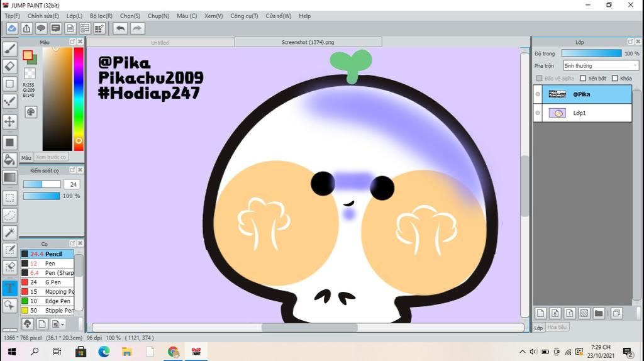Viewport: 644px width, 361px height.
Task: Add a new layer folder
Action: 599,313
